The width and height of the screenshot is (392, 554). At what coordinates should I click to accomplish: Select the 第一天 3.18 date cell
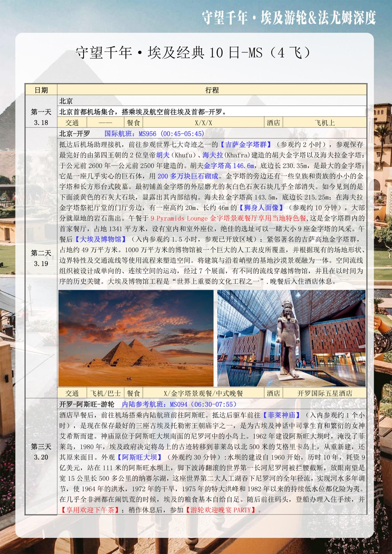tap(41, 117)
